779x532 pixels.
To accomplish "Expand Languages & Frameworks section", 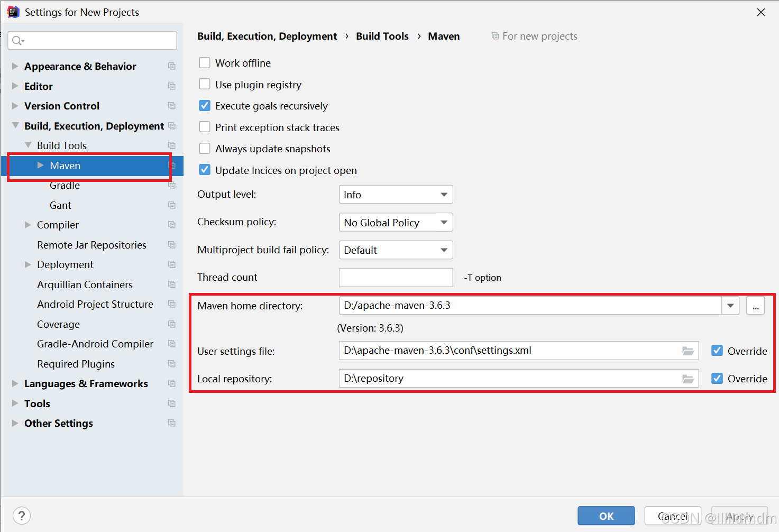I will 15,383.
